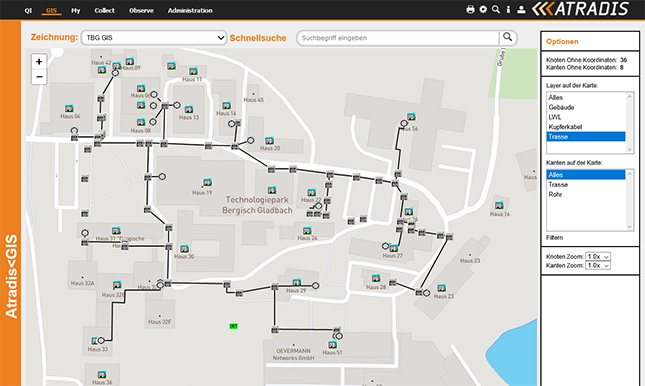
Task: Click the green marker on the map
Action: pos(233,326)
